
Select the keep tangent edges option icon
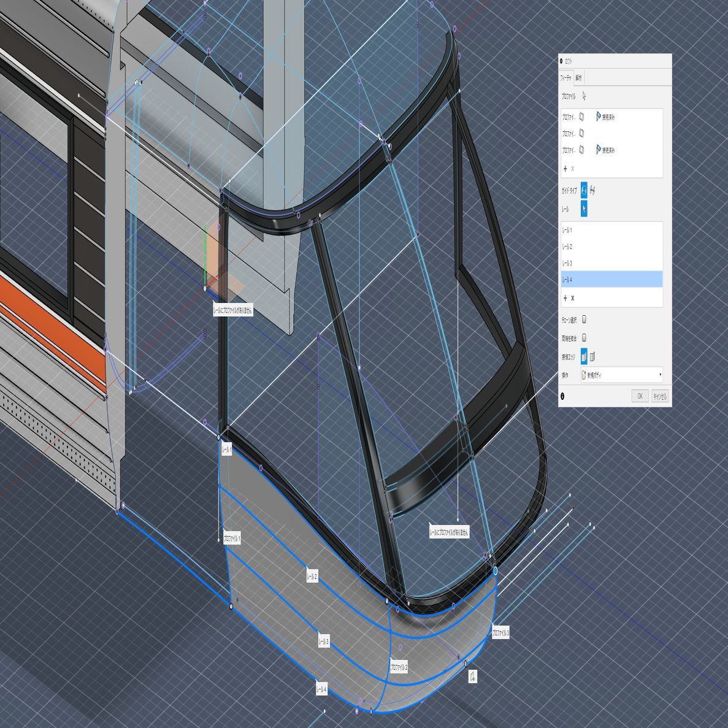[x=592, y=356]
